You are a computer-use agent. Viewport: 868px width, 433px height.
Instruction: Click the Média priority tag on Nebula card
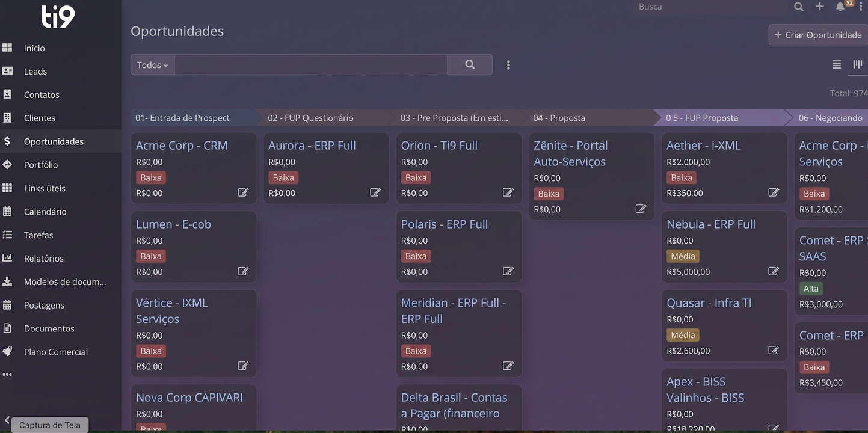point(683,256)
